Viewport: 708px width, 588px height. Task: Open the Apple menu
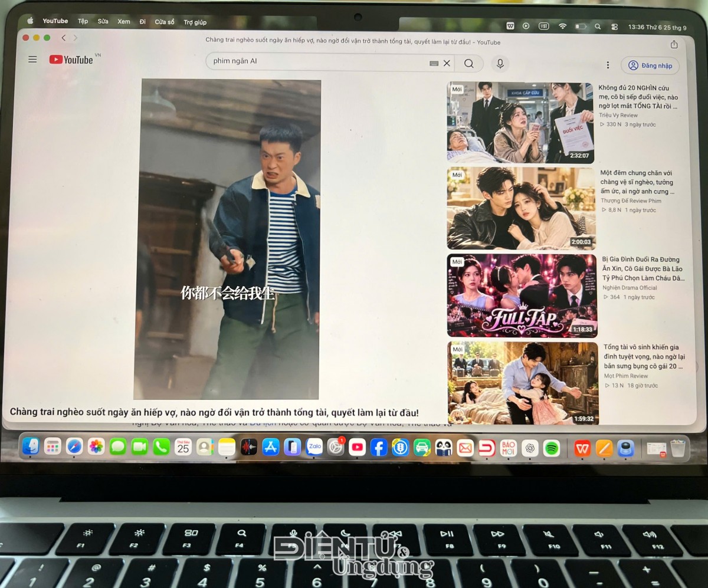pos(30,21)
